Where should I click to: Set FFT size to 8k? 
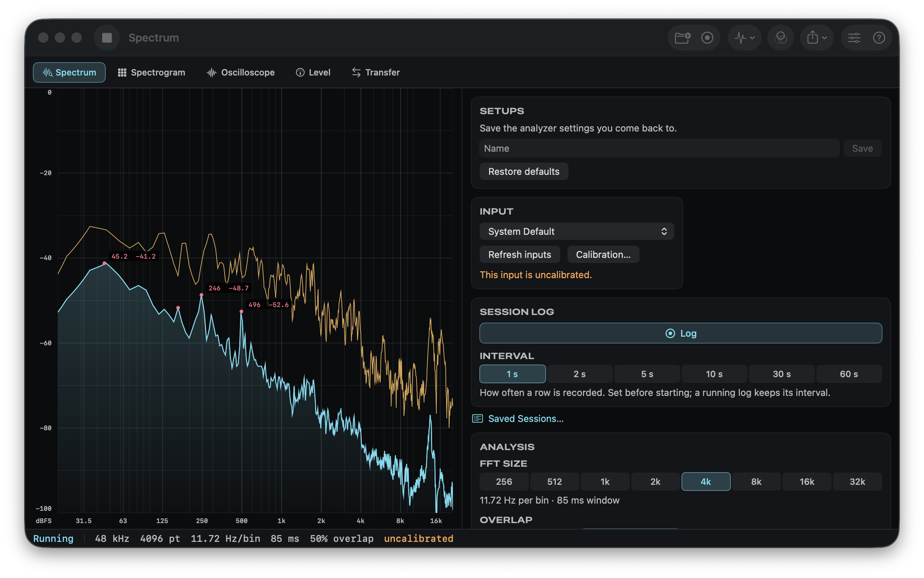coord(757,481)
